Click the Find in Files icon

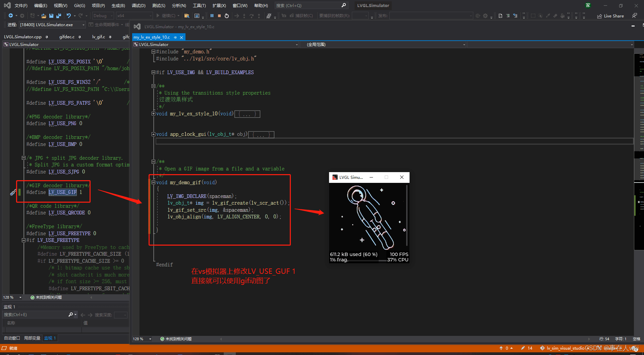click(x=187, y=15)
